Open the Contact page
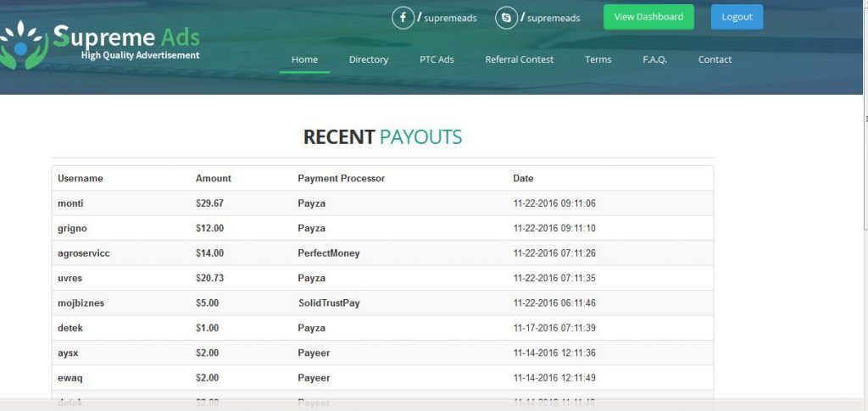Image resolution: width=868 pixels, height=411 pixels. point(715,60)
